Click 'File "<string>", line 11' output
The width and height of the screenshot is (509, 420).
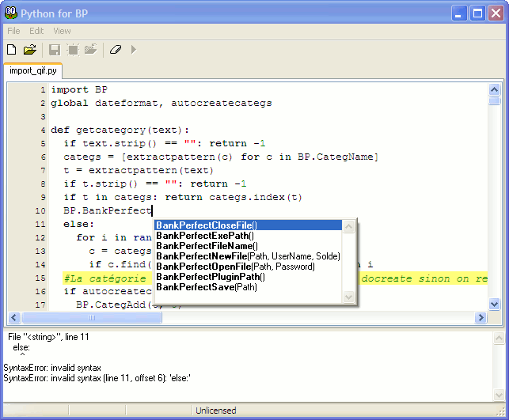coord(48,337)
